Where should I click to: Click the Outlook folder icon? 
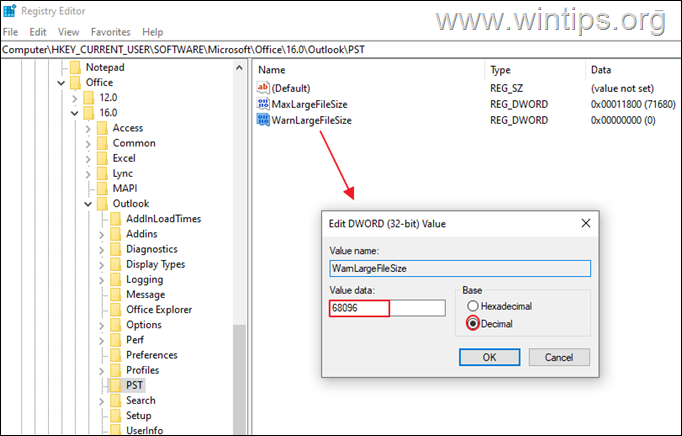tap(102, 204)
